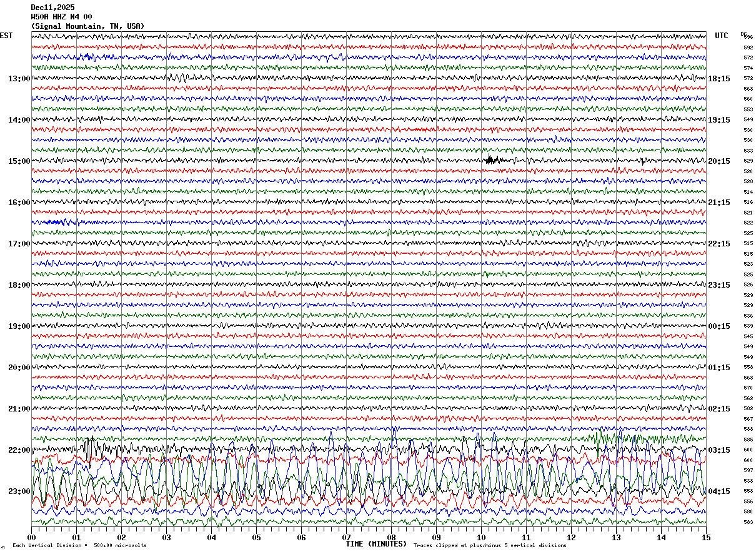Image resolution: width=756 pixels, height=554 pixels.
Task: Click the 02:15 UTC time label
Action: [719, 409]
